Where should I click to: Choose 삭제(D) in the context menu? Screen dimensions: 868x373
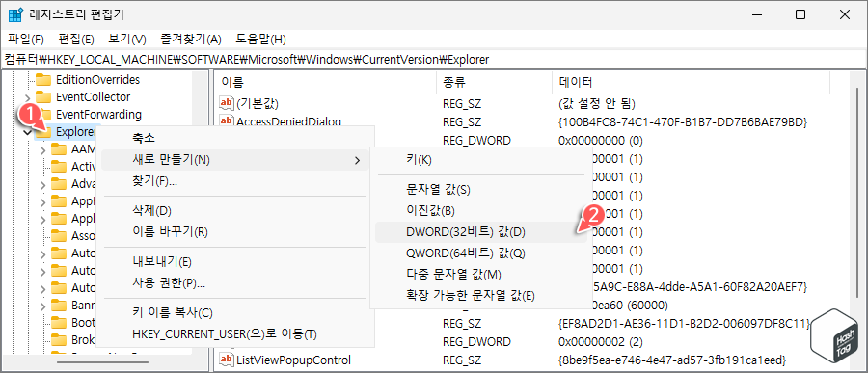[x=235, y=211]
